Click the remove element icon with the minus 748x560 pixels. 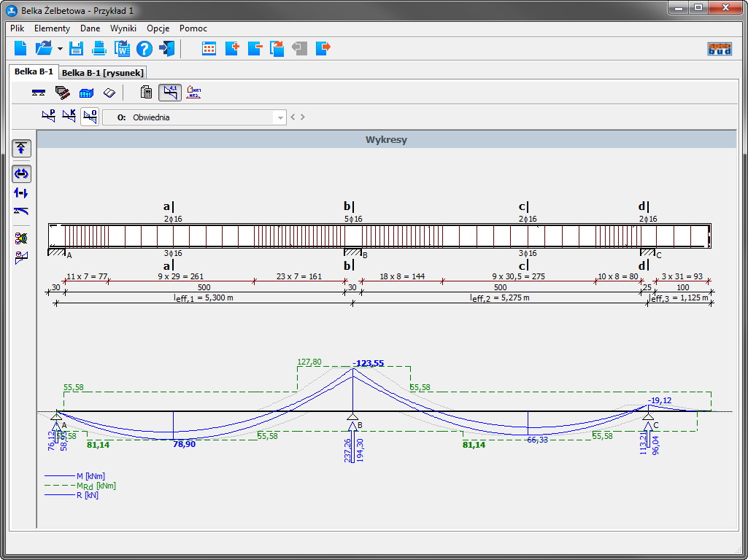pos(255,49)
